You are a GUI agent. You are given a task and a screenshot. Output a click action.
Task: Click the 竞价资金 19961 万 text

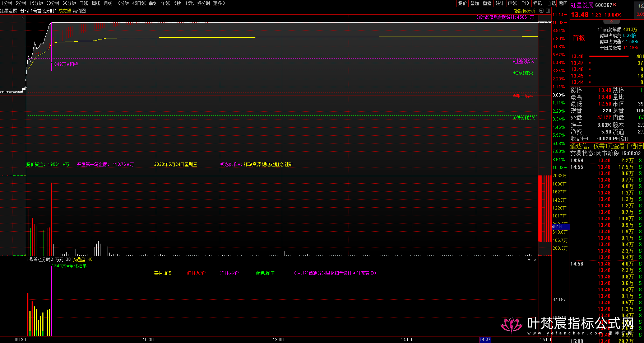[x=47, y=164]
